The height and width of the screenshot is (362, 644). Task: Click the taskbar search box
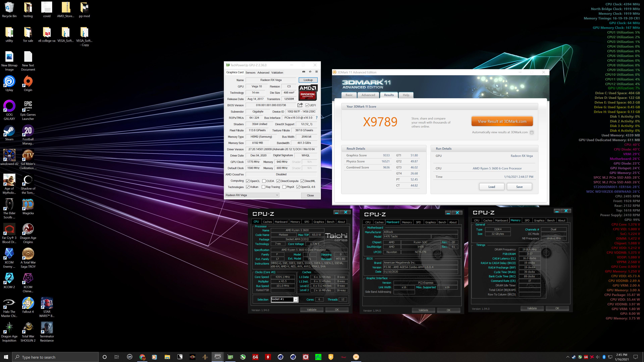tap(56, 357)
